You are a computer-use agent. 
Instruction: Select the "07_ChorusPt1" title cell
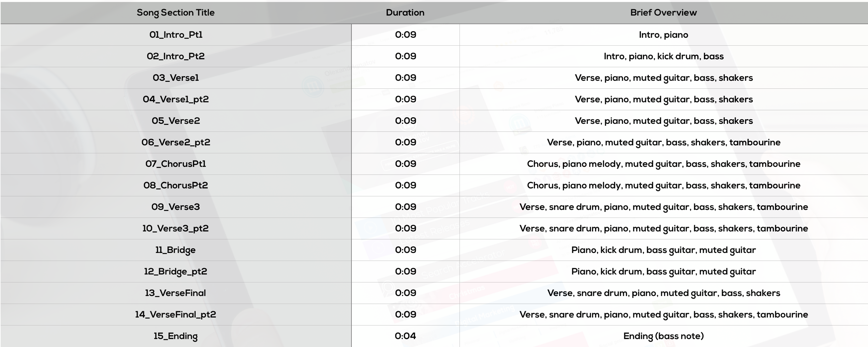(175, 164)
